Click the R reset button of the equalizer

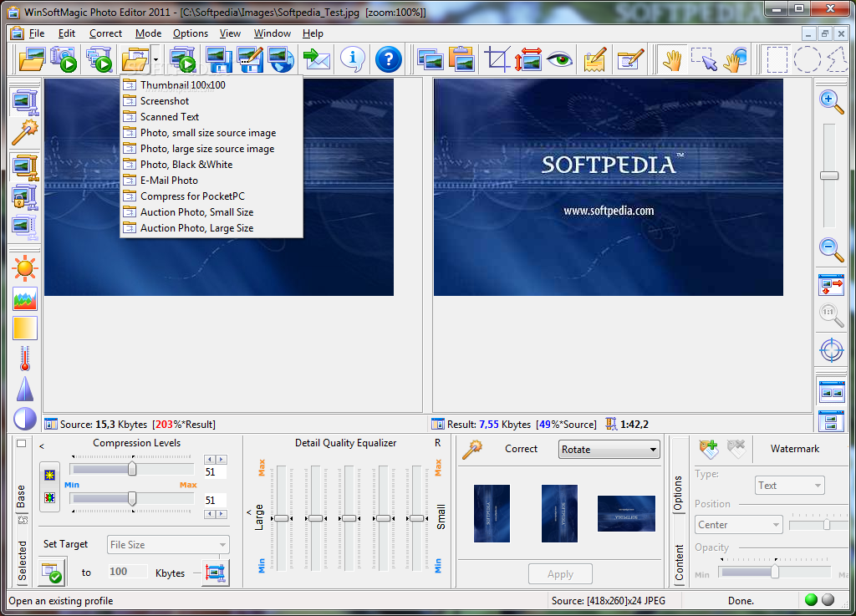point(438,443)
